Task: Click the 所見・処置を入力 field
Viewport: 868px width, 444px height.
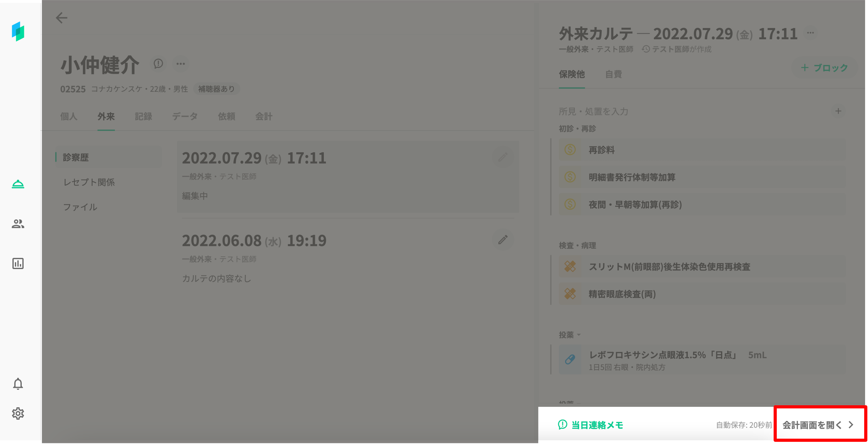Action: pyautogui.click(x=593, y=112)
